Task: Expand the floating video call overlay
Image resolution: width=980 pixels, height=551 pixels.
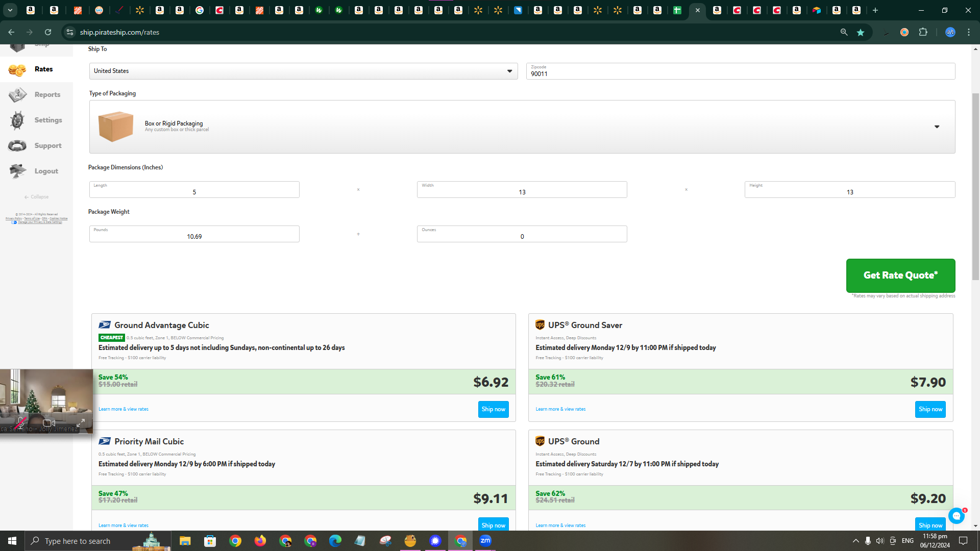Action: click(81, 423)
